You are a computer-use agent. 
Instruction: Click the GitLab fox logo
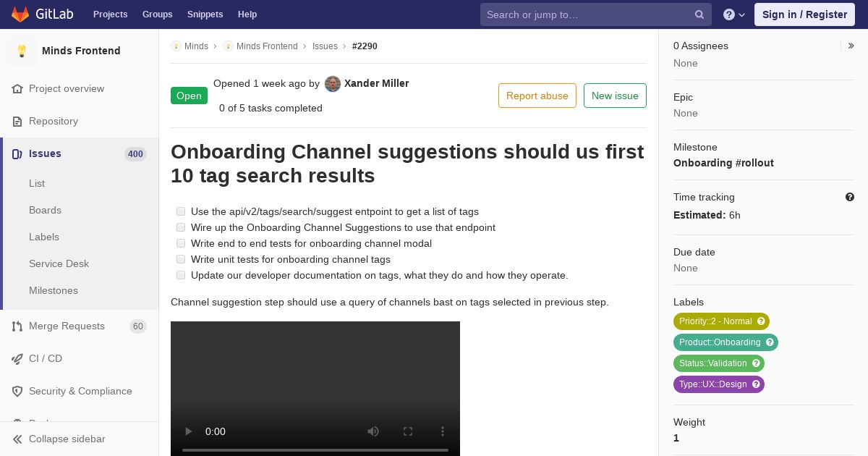point(20,14)
